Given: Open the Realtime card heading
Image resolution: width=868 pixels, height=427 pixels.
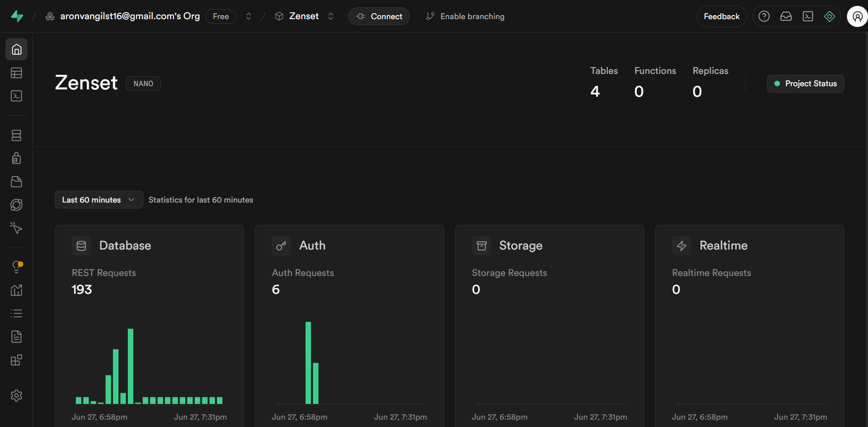Looking at the screenshot, I should click(x=723, y=245).
